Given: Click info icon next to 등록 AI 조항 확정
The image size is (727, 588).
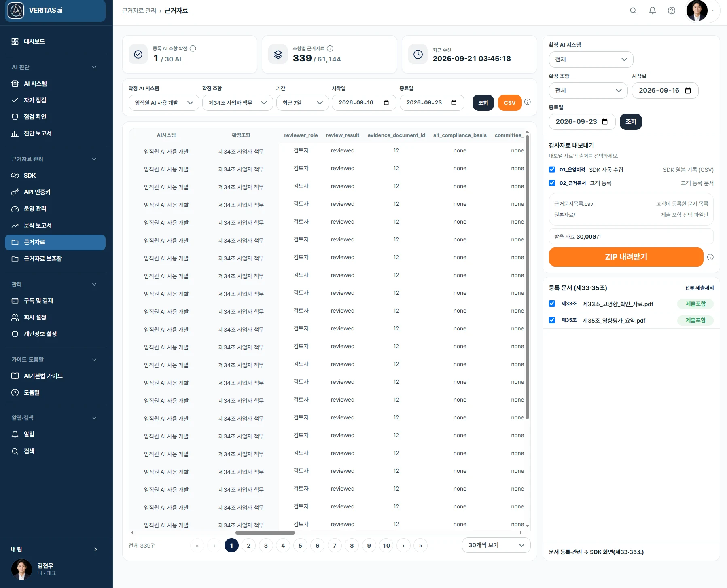Looking at the screenshot, I should click(193, 49).
